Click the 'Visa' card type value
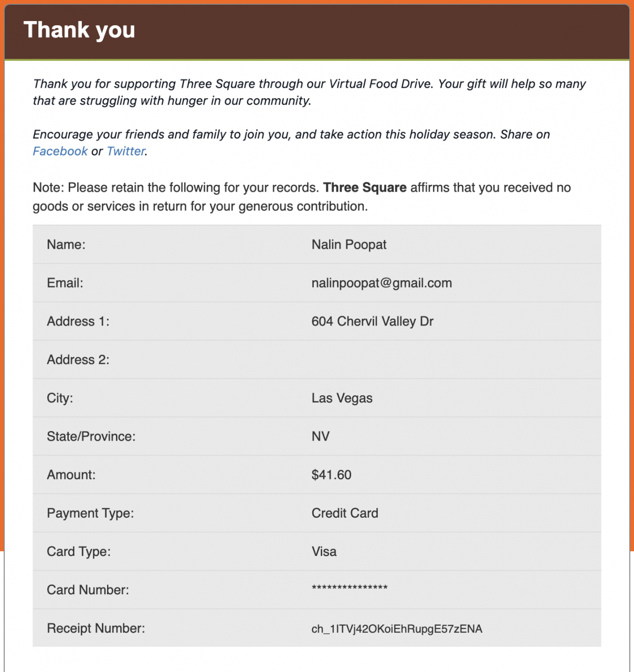Image resolution: width=634 pixels, height=672 pixels. [x=324, y=551]
